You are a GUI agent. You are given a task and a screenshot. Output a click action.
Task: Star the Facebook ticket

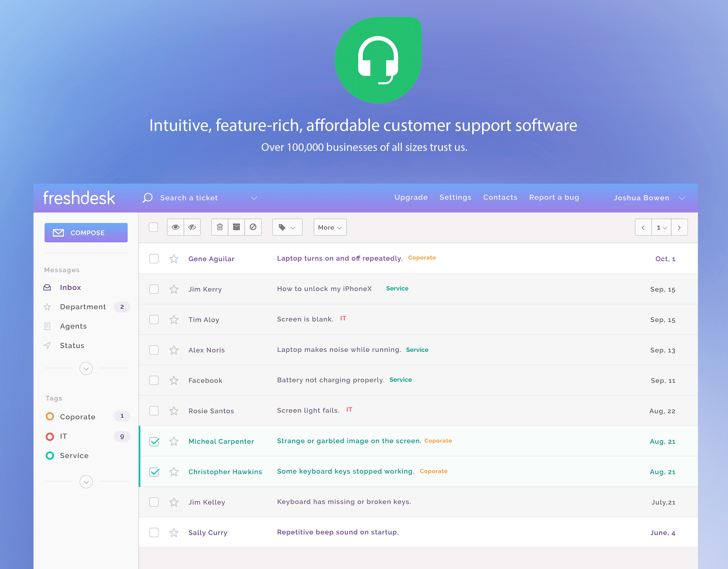pos(174,381)
